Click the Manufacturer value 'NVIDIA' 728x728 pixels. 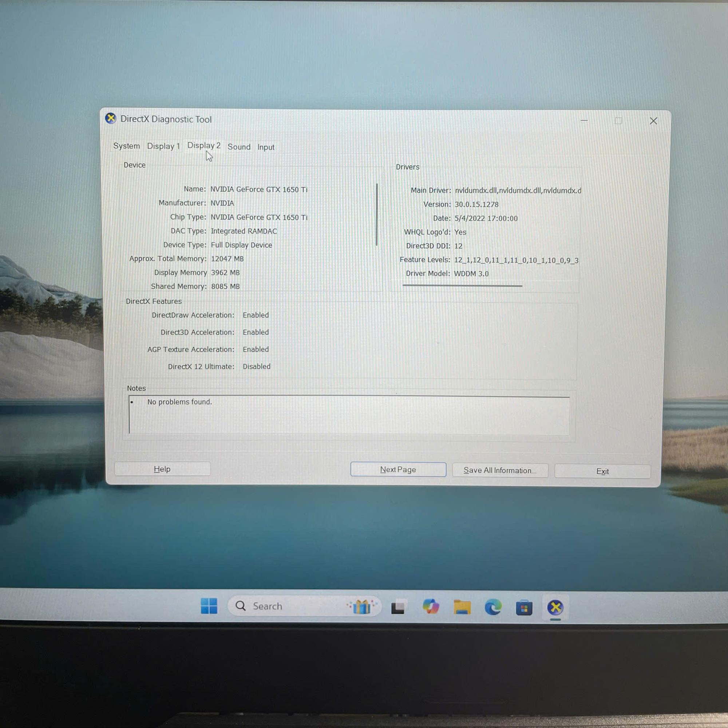[x=222, y=203]
